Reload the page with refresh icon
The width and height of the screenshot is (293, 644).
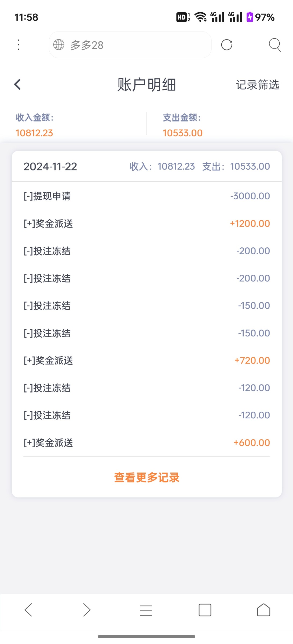226,45
